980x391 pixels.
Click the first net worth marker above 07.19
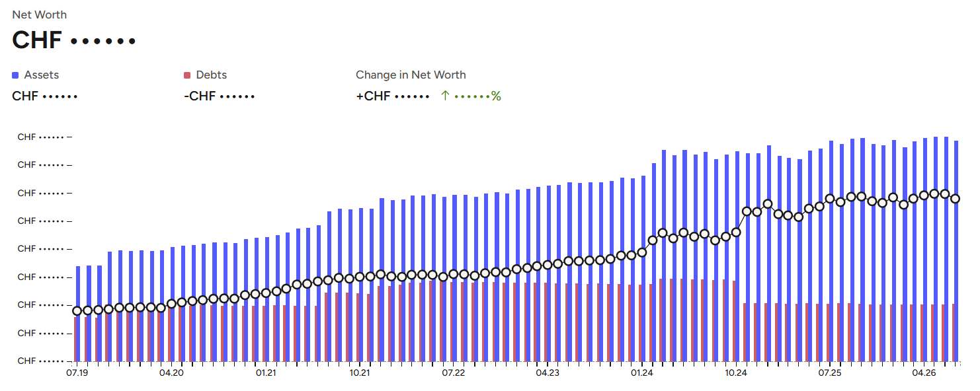(77, 311)
